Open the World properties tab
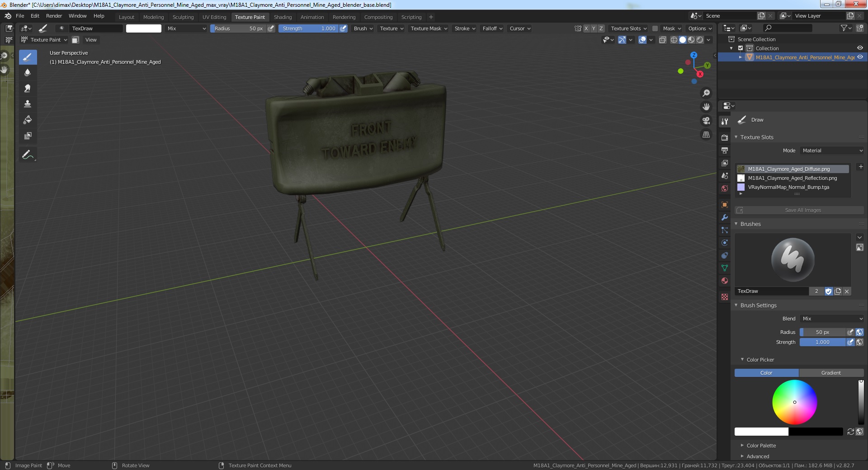Image resolution: width=868 pixels, height=470 pixels. pyautogui.click(x=725, y=188)
